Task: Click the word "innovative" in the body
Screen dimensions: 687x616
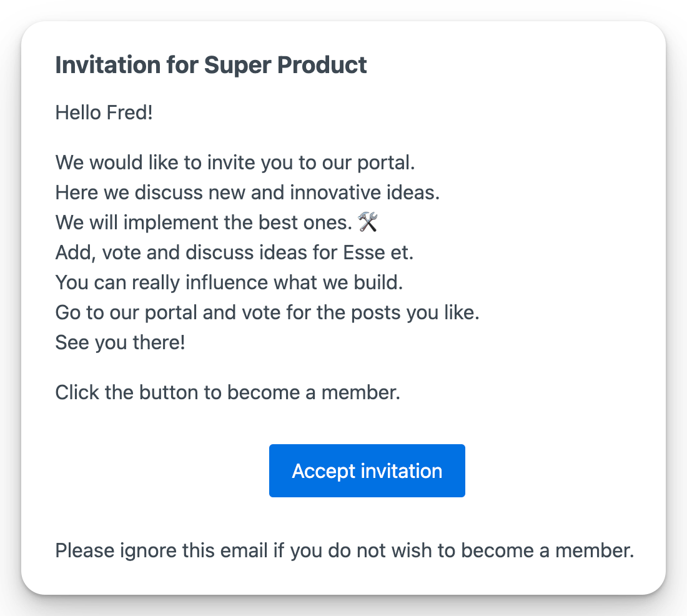Action: [336, 192]
